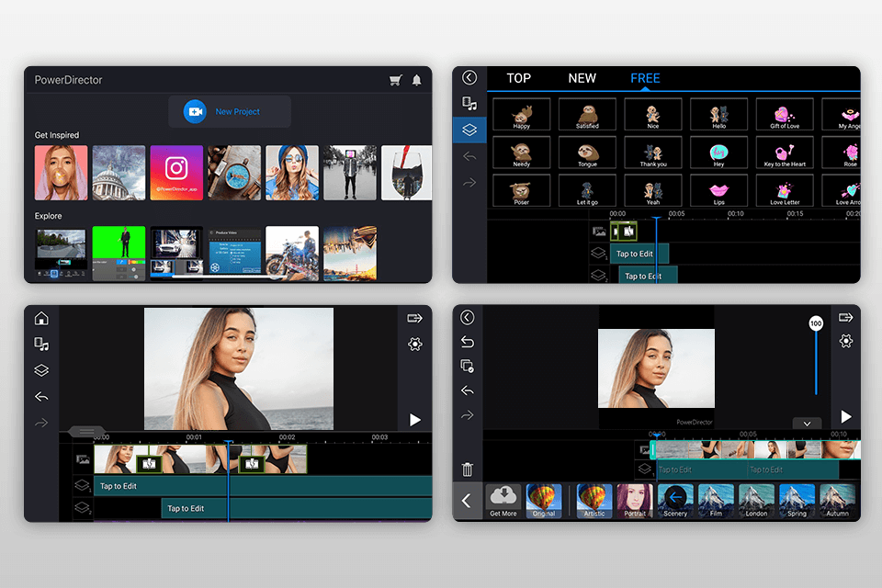Click the home icon in the bottom-left editor
Viewport: 882px width, 588px height.
coord(41,319)
